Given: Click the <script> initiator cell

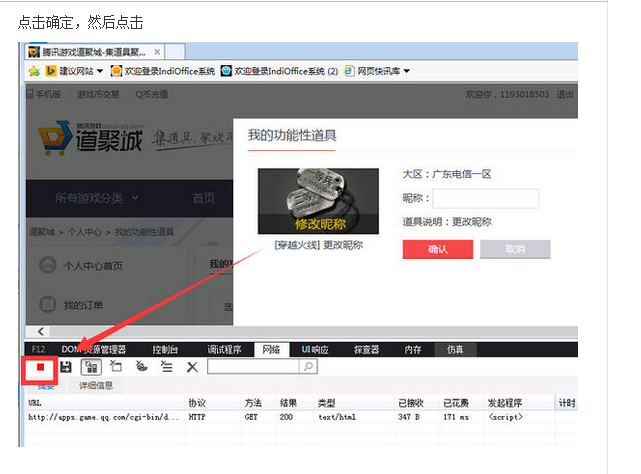Looking at the screenshot, I should point(505,417).
